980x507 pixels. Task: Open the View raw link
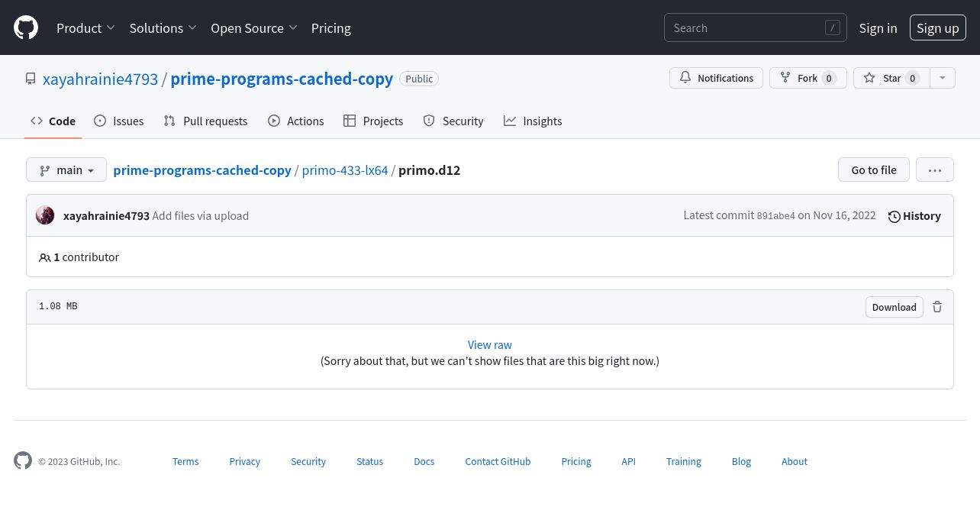click(490, 345)
